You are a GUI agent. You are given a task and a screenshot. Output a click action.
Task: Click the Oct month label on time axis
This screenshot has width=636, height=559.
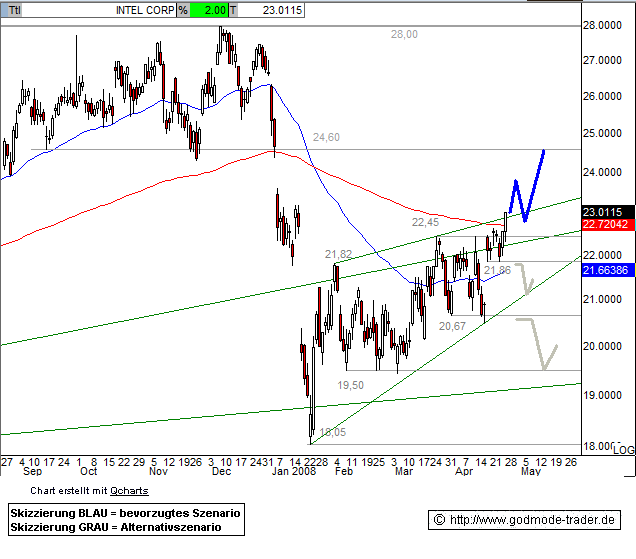[x=88, y=471]
